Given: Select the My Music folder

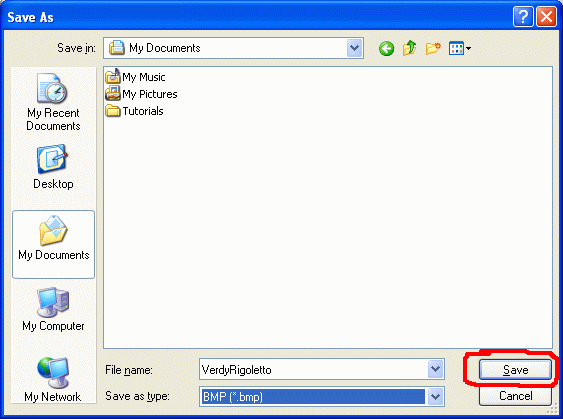Looking at the screenshot, I should tap(135, 76).
